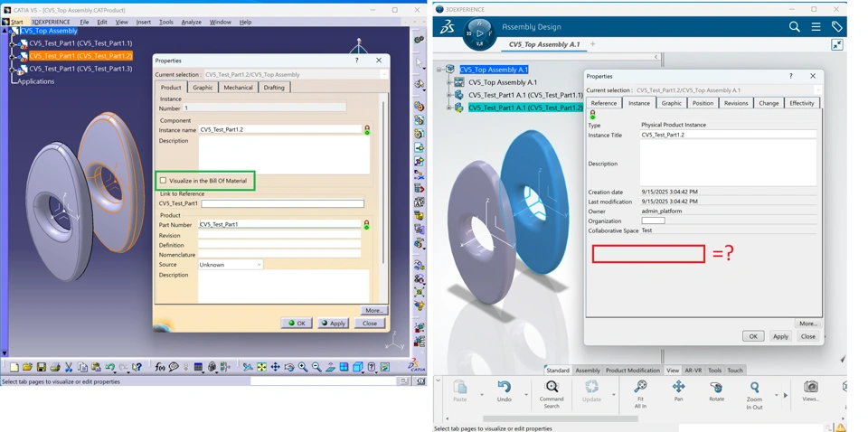Expand CV5_Top Assembly A.1 root tree node
868x432 pixels.
(x=439, y=70)
